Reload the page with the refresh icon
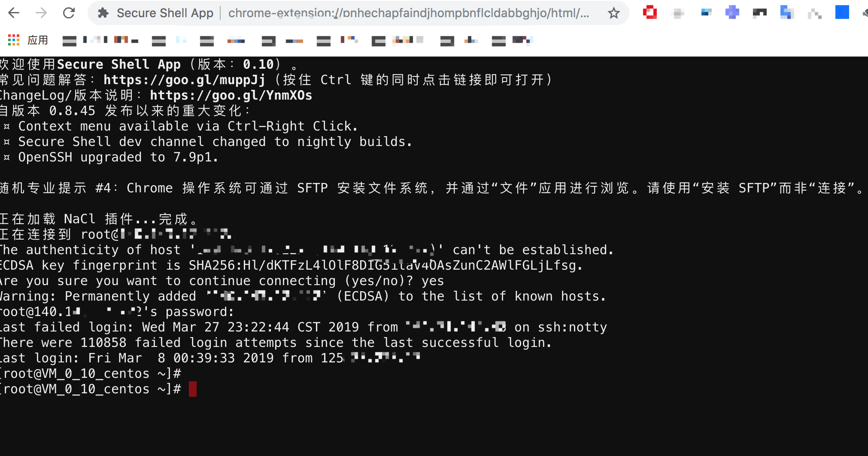The width and height of the screenshot is (868, 456). point(69,13)
